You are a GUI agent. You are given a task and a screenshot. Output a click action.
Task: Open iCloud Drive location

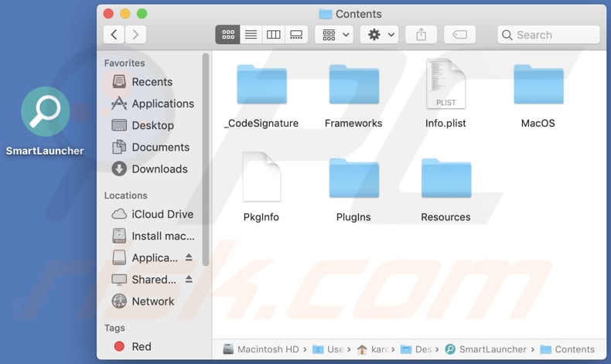[152, 214]
